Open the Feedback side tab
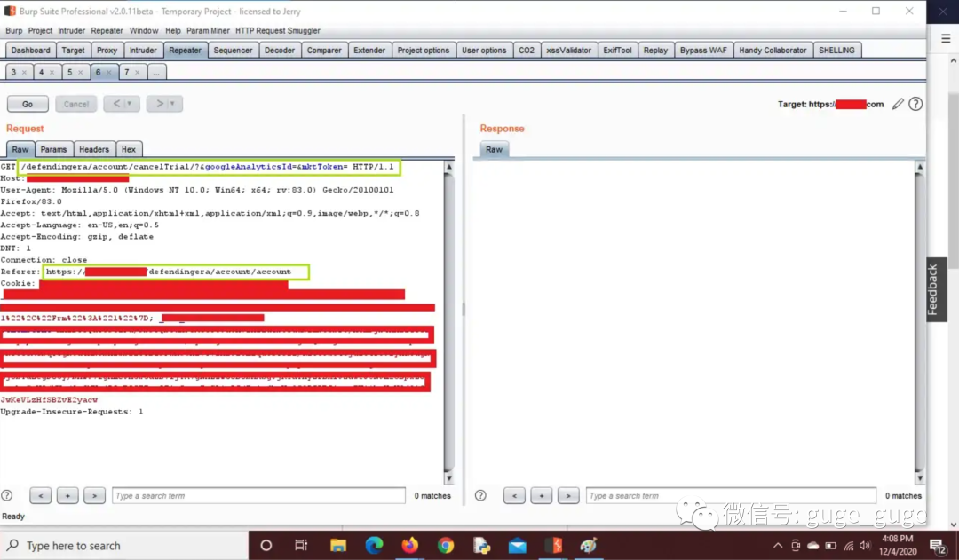Screen dimensions: 959x560 tap(937, 290)
